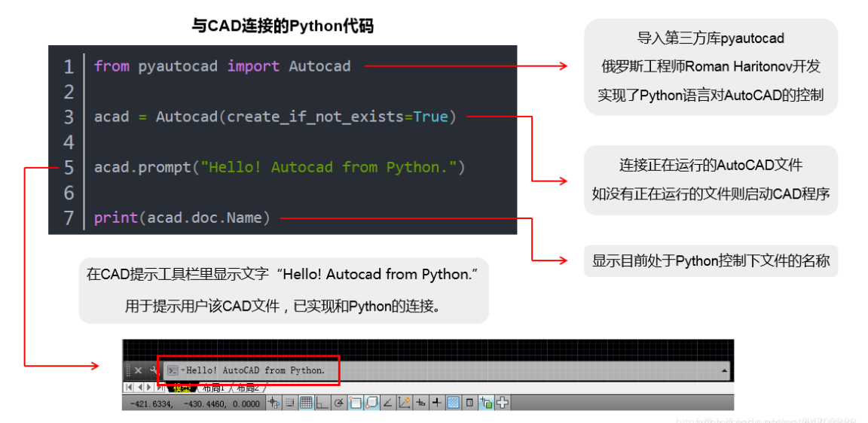
Task: Go to previous layout tab arrow
Action: click(139, 388)
